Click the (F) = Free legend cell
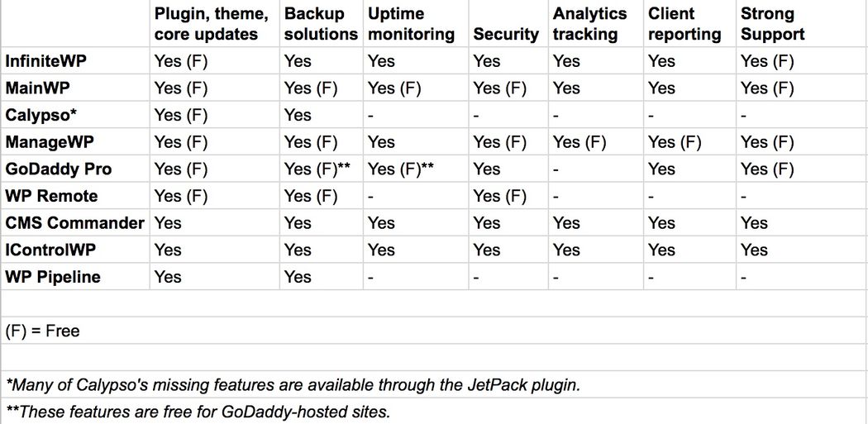 [434, 331]
